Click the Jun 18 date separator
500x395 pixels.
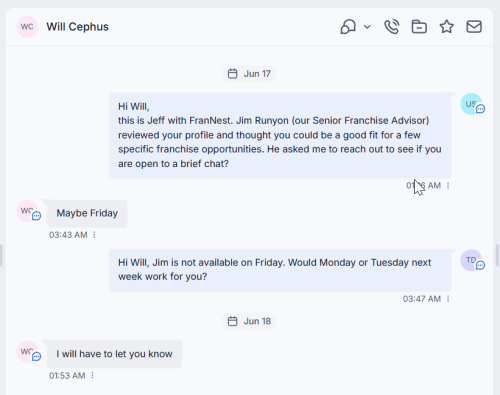(249, 321)
